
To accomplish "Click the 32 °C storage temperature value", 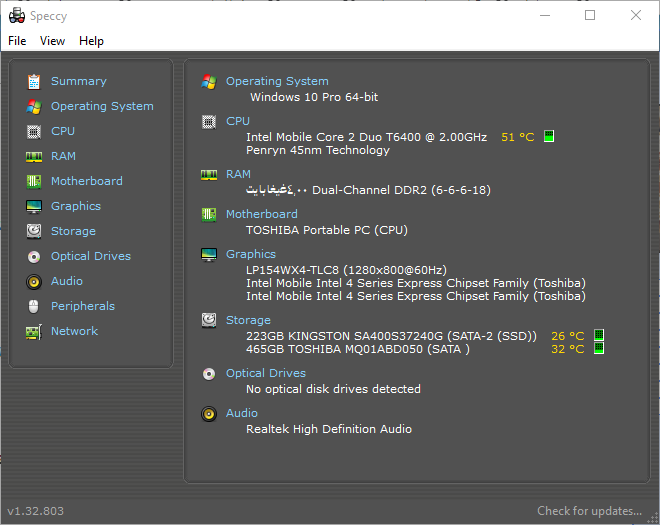I will (568, 349).
